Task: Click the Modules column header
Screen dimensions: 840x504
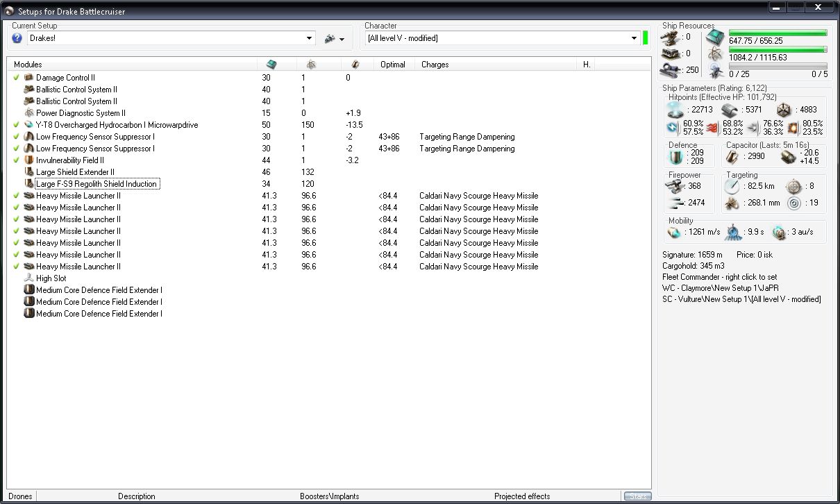Action: pos(132,64)
